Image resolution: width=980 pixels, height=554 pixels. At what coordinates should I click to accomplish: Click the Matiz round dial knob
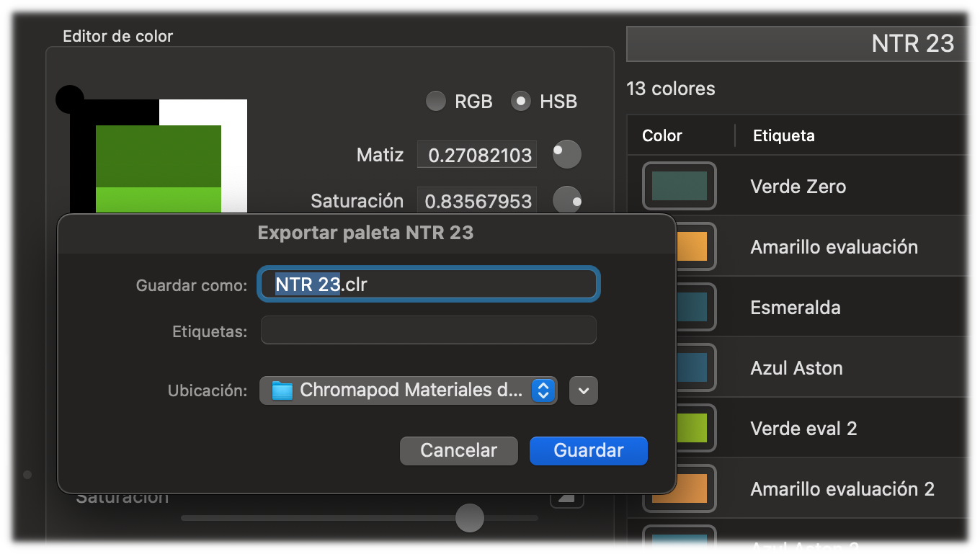click(x=566, y=154)
